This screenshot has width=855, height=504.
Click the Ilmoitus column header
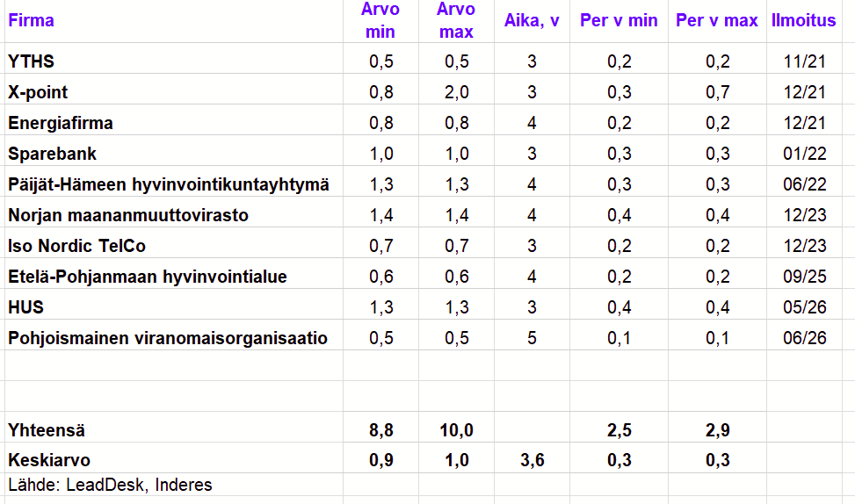[x=804, y=21]
